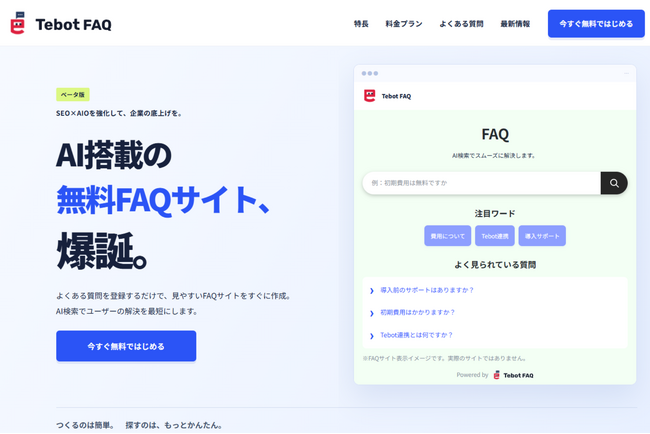The width and height of the screenshot is (650, 434).
Task: Open 最新情報 navigation item
Action: click(515, 24)
